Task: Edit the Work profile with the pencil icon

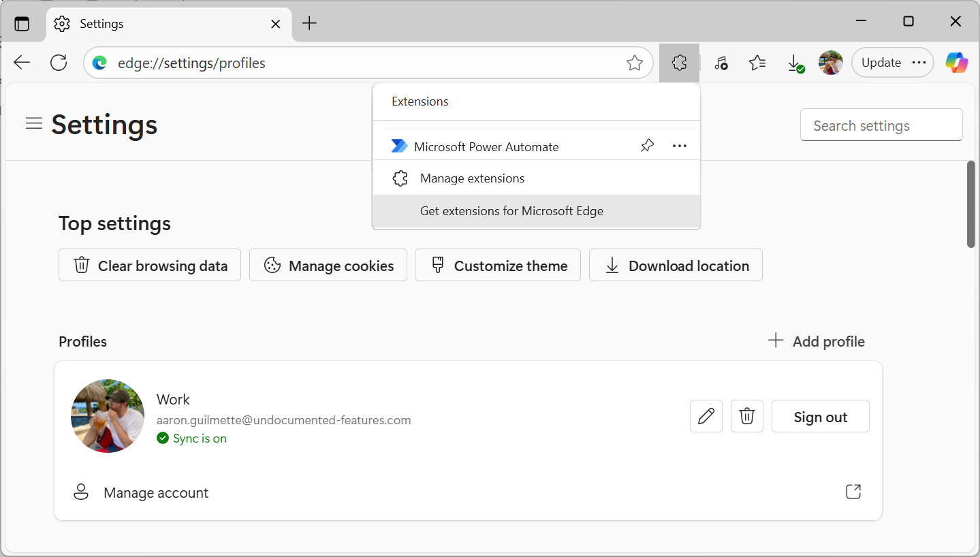Action: [706, 415]
